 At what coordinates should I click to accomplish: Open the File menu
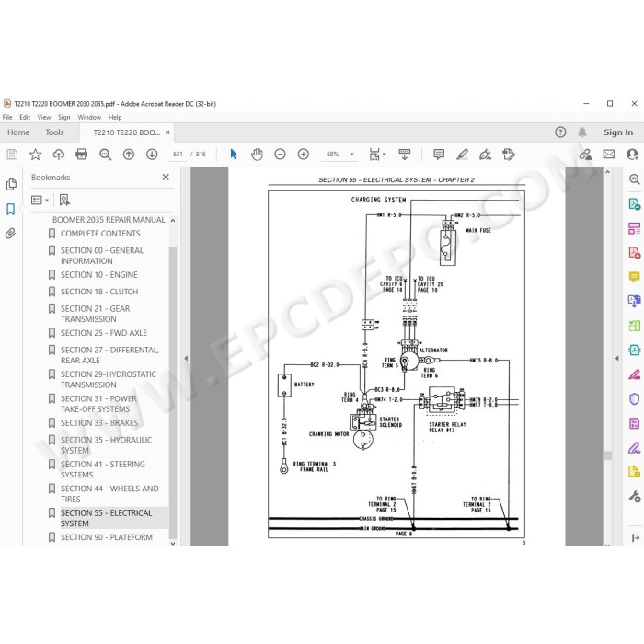pyautogui.click(x=7, y=117)
